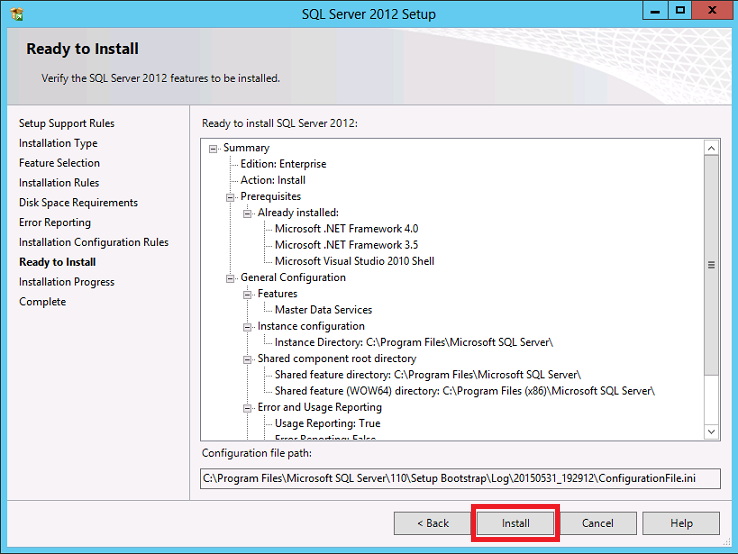Select Microsoft .NET Framework 3.5 row
Image resolution: width=738 pixels, height=554 pixels.
[x=346, y=245]
